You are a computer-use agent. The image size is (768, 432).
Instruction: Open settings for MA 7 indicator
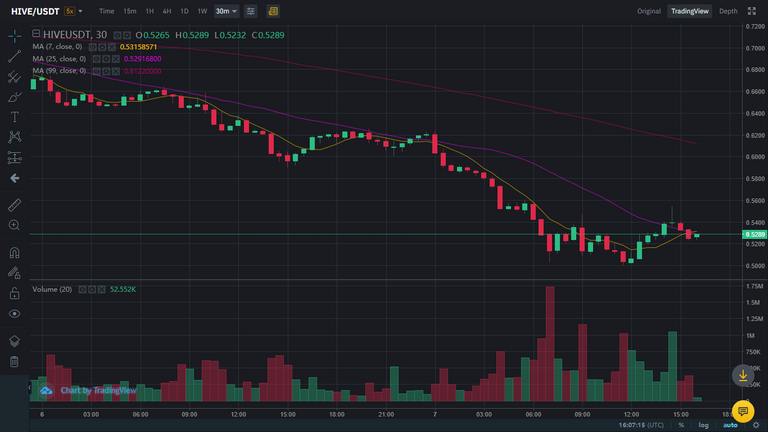[102, 47]
